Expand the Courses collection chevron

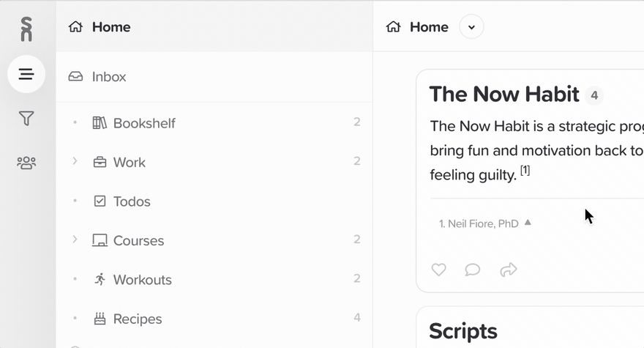tap(75, 239)
